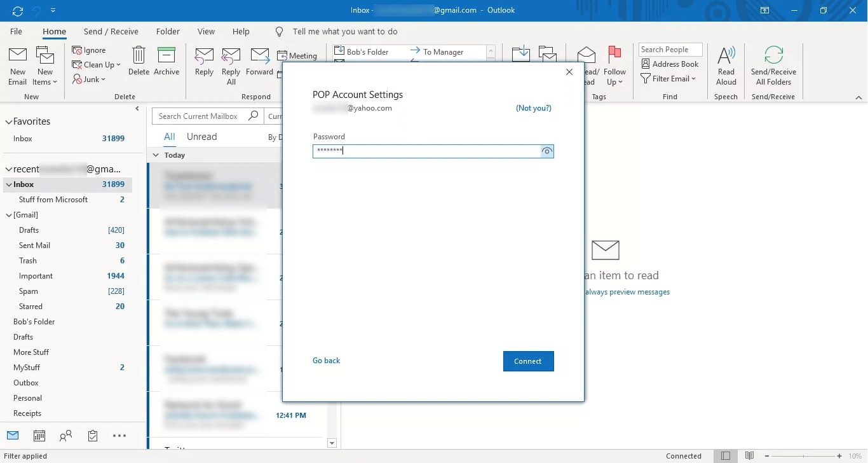The width and height of the screenshot is (868, 463).
Task: Click the Tell me what you want to do box
Action: 345,31
